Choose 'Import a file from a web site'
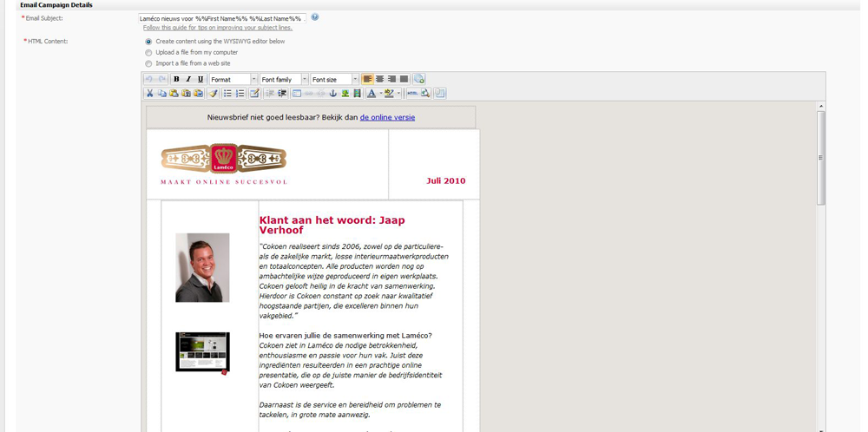Viewport: 868px width, 432px height. pyautogui.click(x=148, y=64)
